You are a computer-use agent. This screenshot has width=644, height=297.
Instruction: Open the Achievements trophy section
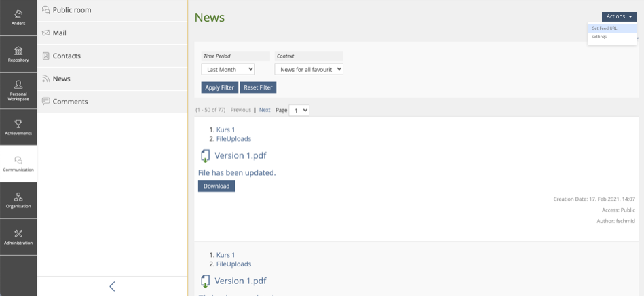(18, 127)
